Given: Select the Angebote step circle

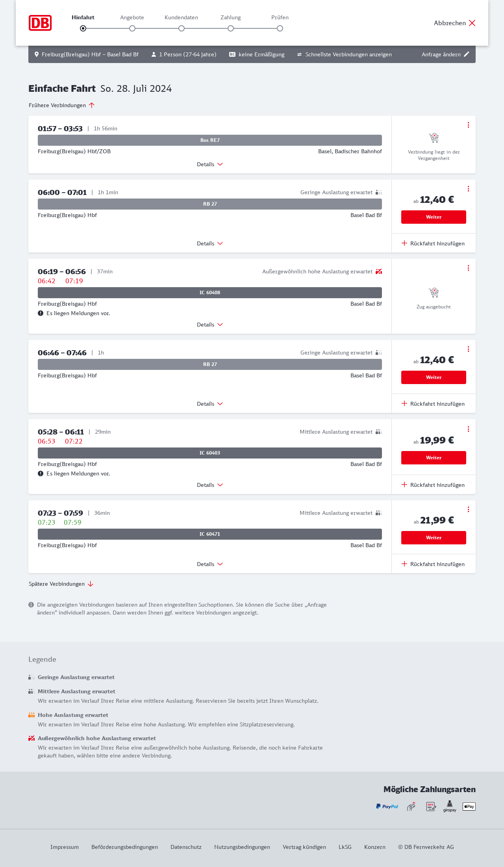Looking at the screenshot, I should click(132, 28).
